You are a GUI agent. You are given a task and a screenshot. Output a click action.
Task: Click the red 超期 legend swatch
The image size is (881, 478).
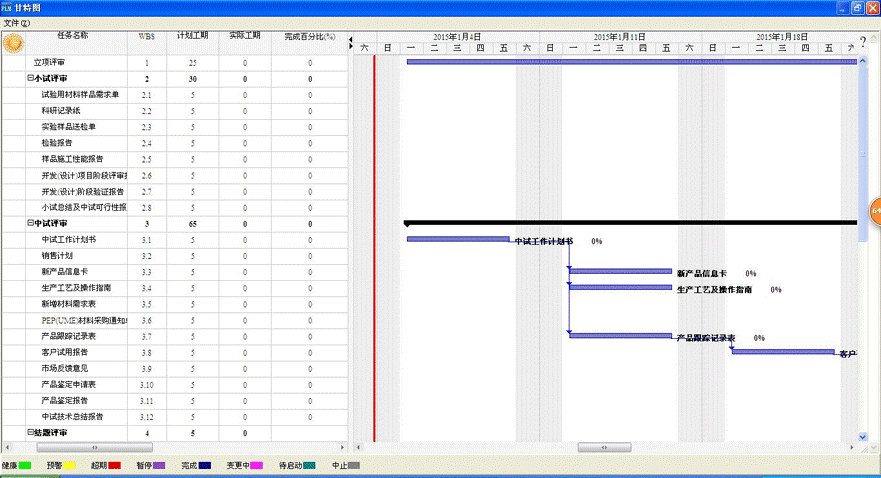(114, 465)
